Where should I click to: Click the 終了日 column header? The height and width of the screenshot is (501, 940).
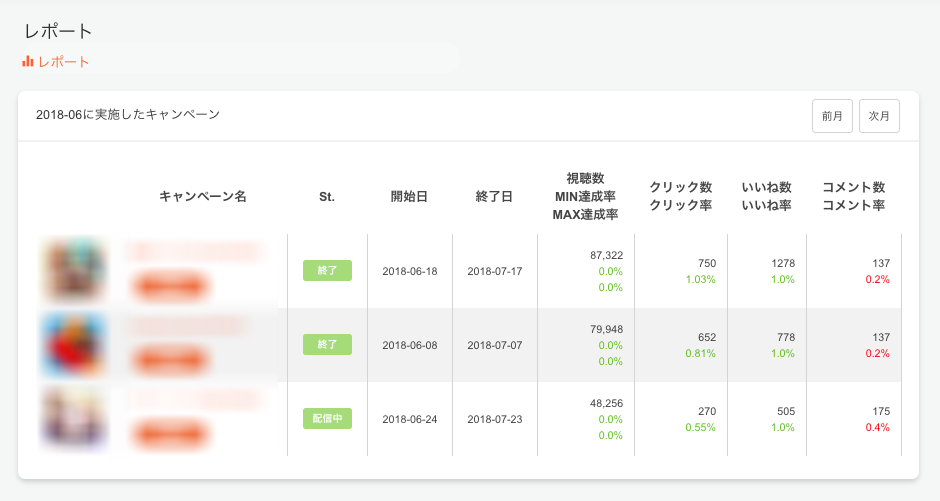coord(494,197)
